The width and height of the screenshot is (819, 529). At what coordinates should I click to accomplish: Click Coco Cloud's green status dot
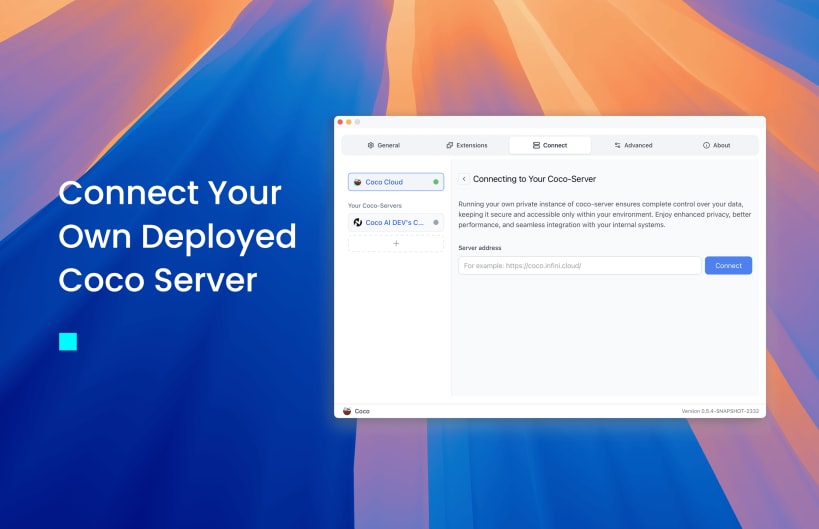coord(436,182)
